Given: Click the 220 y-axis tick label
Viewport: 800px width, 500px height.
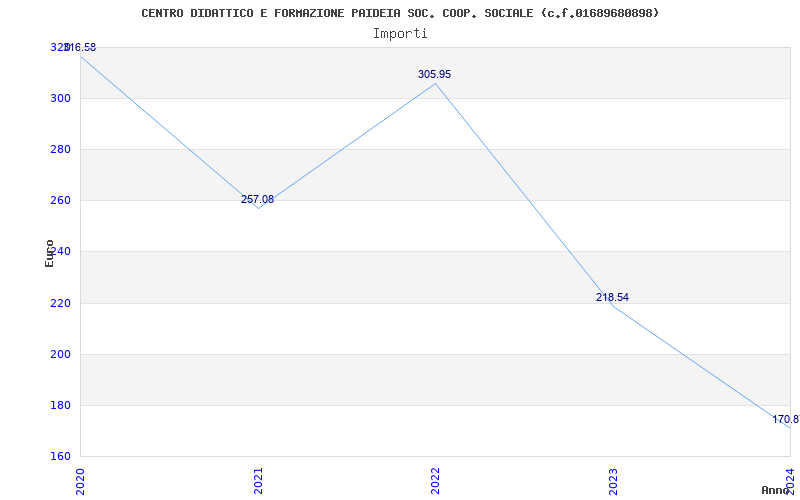Looking at the screenshot, I should coord(60,303).
